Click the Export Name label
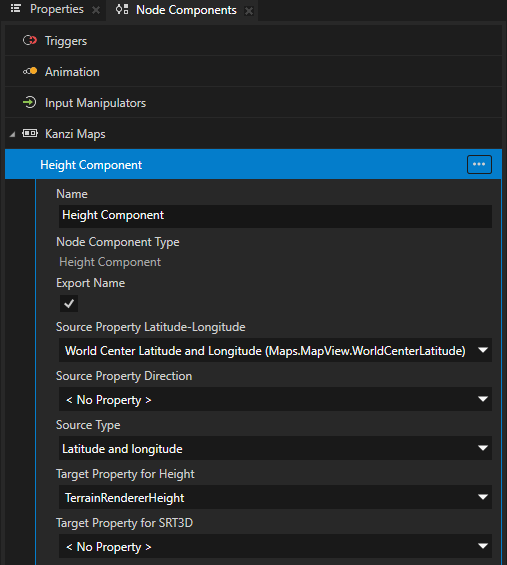 click(90, 283)
